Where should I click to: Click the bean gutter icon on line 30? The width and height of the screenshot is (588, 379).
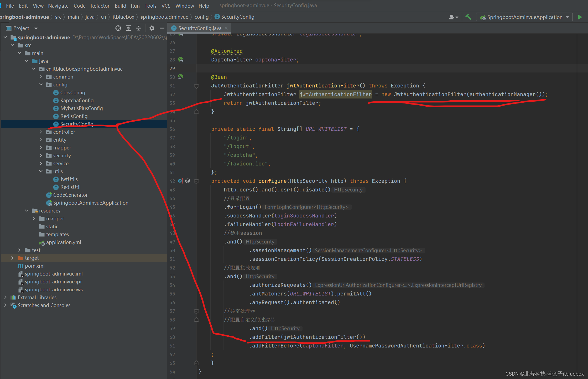tap(181, 77)
